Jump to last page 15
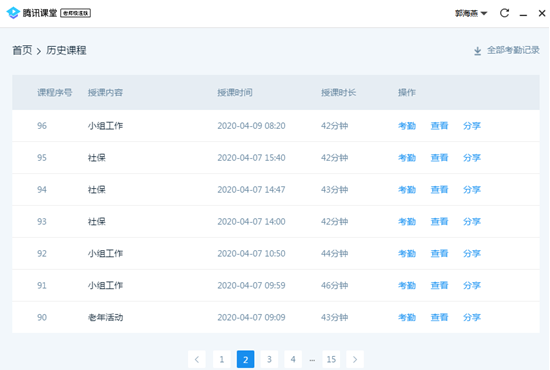550x370 pixels. click(331, 359)
